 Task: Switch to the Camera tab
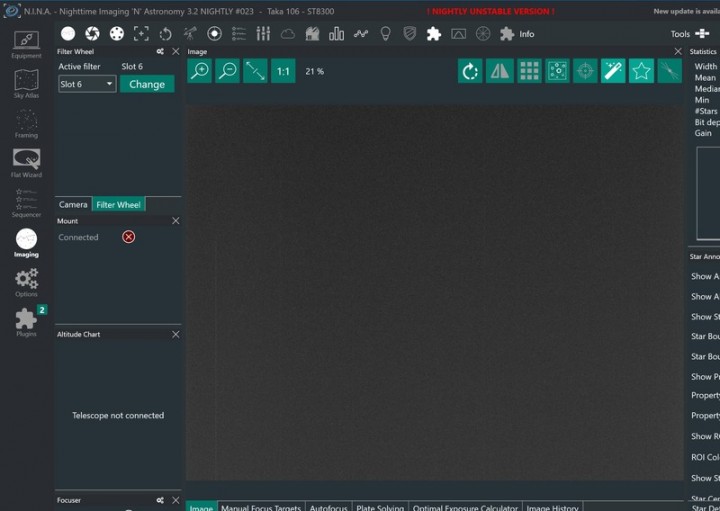[73, 204]
